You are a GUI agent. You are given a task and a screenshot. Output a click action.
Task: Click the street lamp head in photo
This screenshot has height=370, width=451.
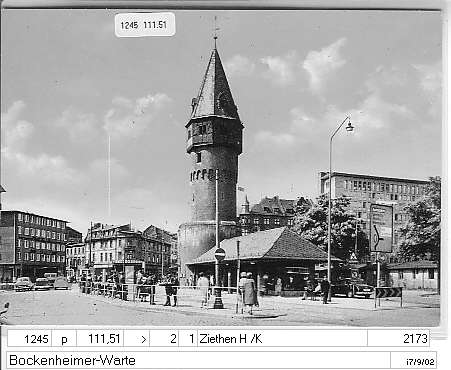(349, 127)
